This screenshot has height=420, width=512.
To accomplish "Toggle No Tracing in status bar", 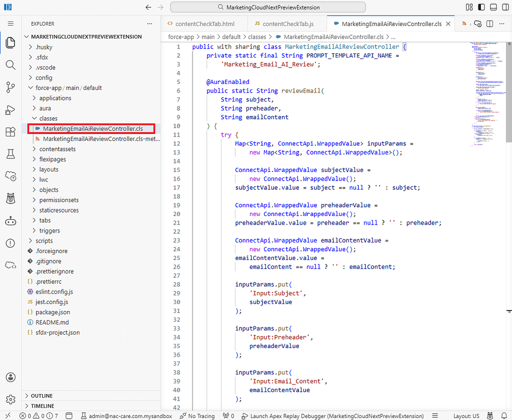I will (x=197, y=416).
